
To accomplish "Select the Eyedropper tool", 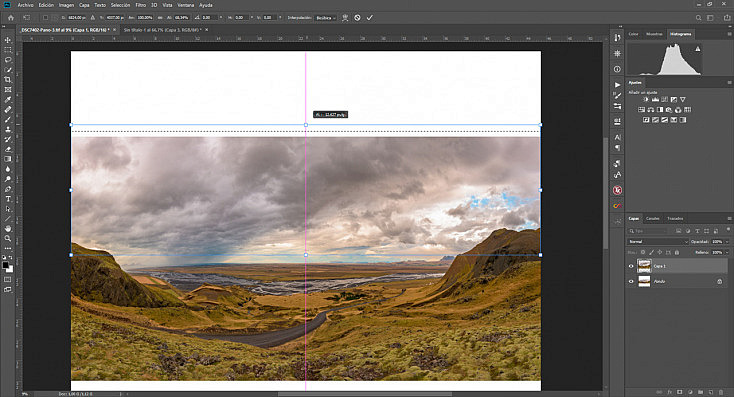I will point(8,100).
